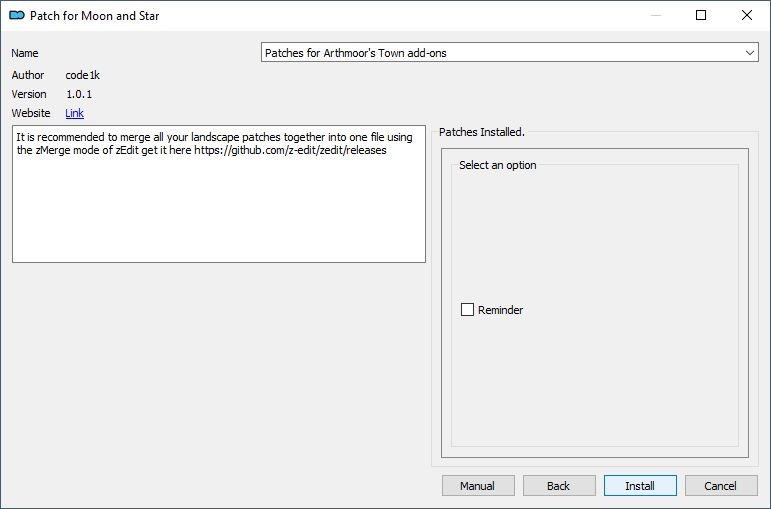771x509 pixels.
Task: Minimize the Patch for Moon and Star window
Action: 655,15
